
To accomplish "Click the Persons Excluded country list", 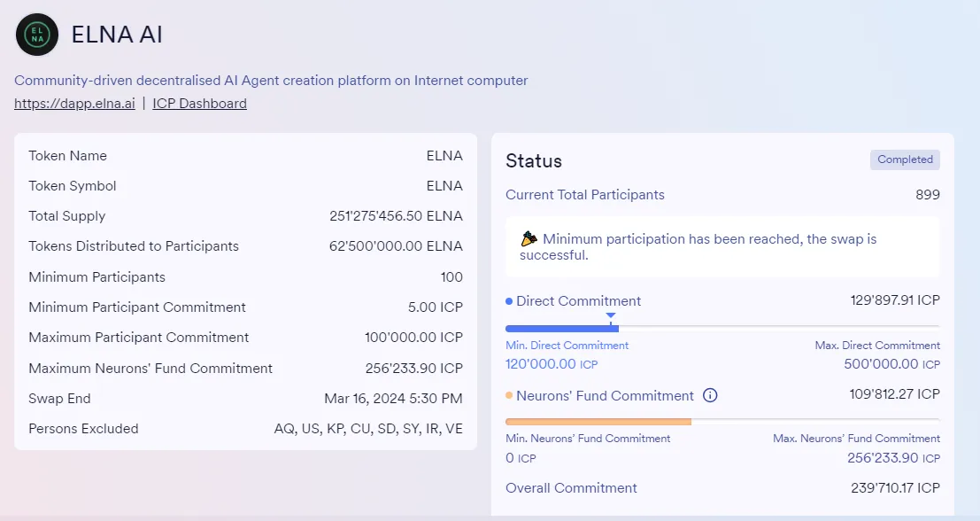I will [x=368, y=429].
